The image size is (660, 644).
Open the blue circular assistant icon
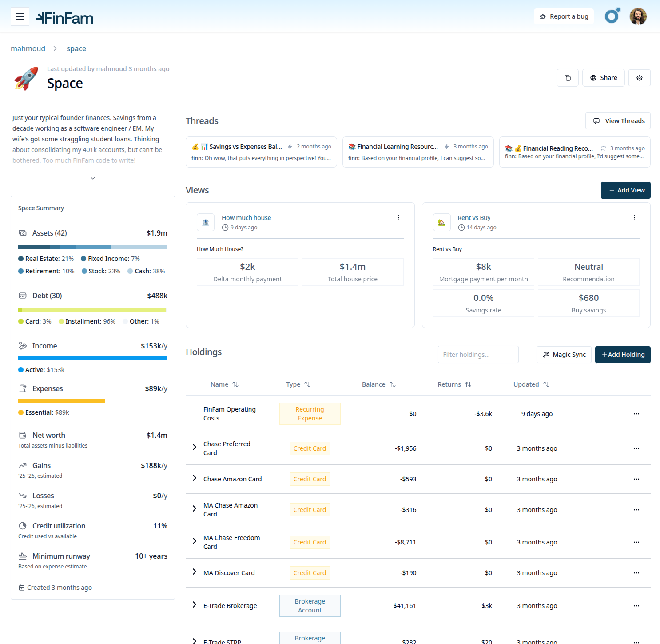coord(612,16)
